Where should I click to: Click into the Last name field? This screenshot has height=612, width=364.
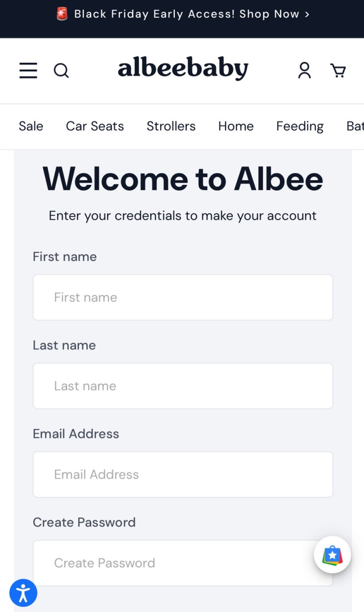pyautogui.click(x=183, y=386)
